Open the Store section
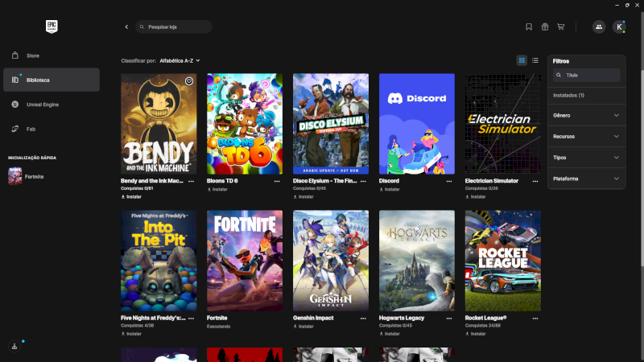 point(52,56)
